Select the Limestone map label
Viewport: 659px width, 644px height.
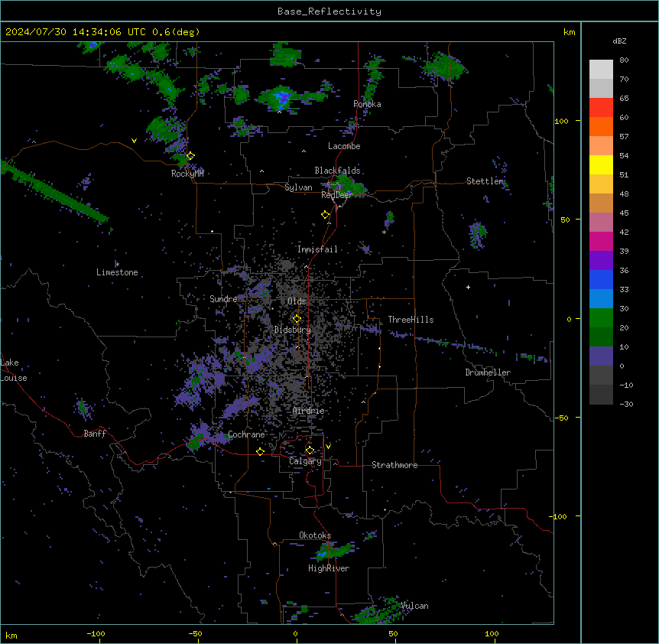click(117, 272)
